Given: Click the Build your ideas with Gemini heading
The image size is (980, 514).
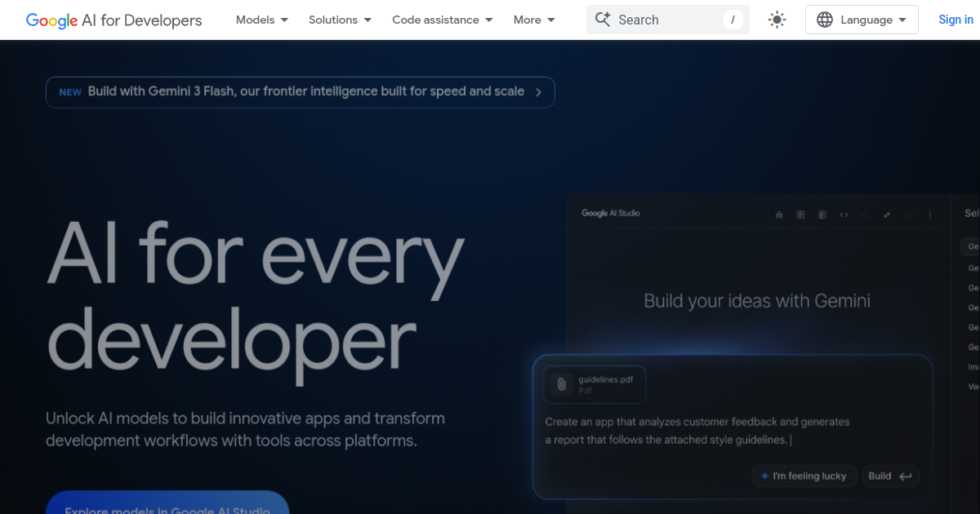Looking at the screenshot, I should tap(757, 301).
